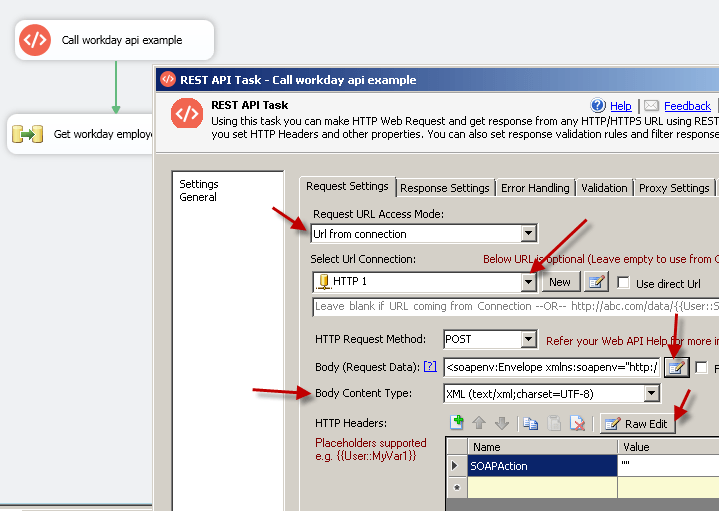This screenshot has height=511, width=719.
Task: Click the blue Help question mark icon
Action: click(x=597, y=106)
